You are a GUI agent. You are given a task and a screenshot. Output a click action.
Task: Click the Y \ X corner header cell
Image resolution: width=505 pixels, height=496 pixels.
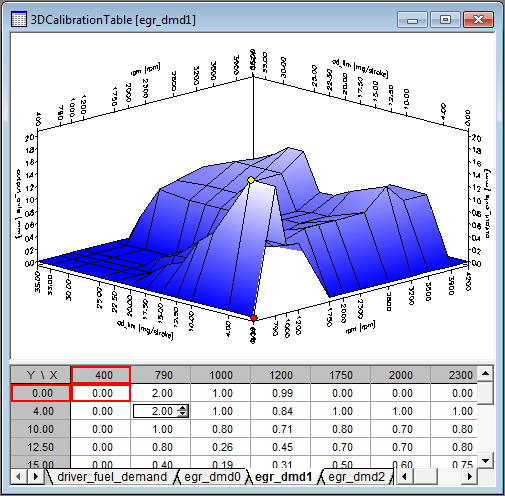(x=41, y=375)
